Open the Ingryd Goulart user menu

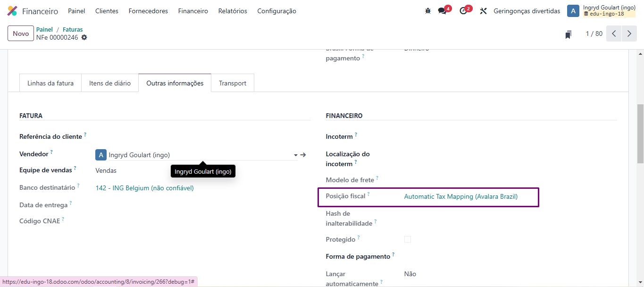(602, 11)
